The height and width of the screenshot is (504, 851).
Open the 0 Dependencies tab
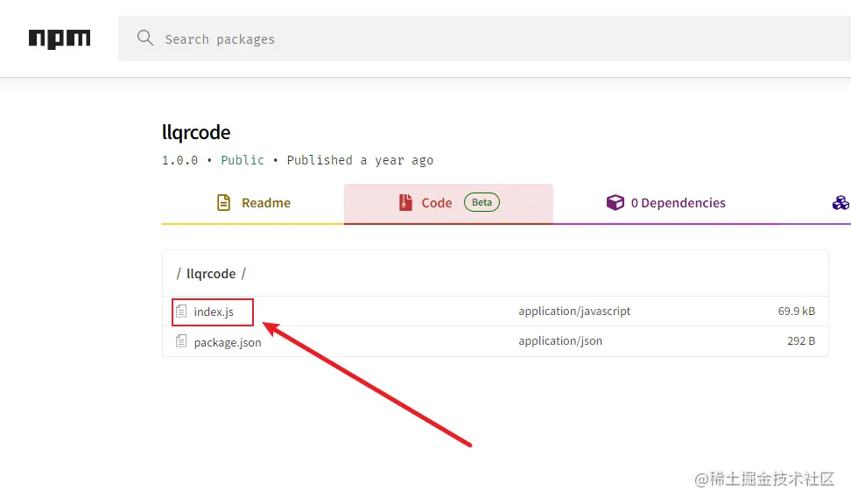[x=666, y=204]
